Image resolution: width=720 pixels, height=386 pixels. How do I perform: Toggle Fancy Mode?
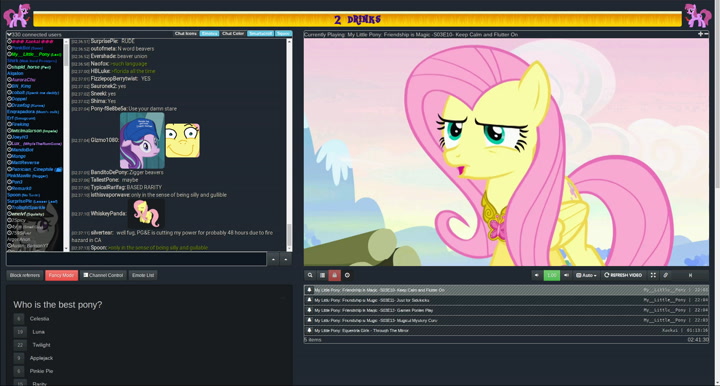click(62, 275)
